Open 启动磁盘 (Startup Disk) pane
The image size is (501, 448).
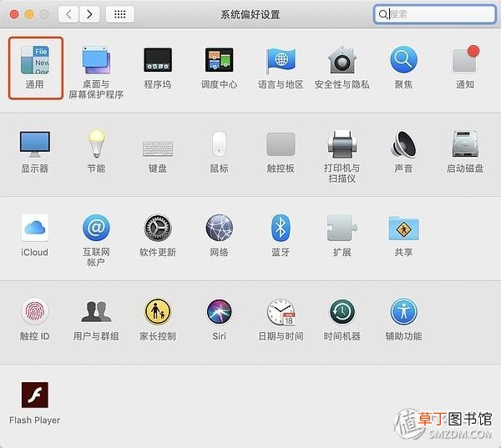coord(465,151)
